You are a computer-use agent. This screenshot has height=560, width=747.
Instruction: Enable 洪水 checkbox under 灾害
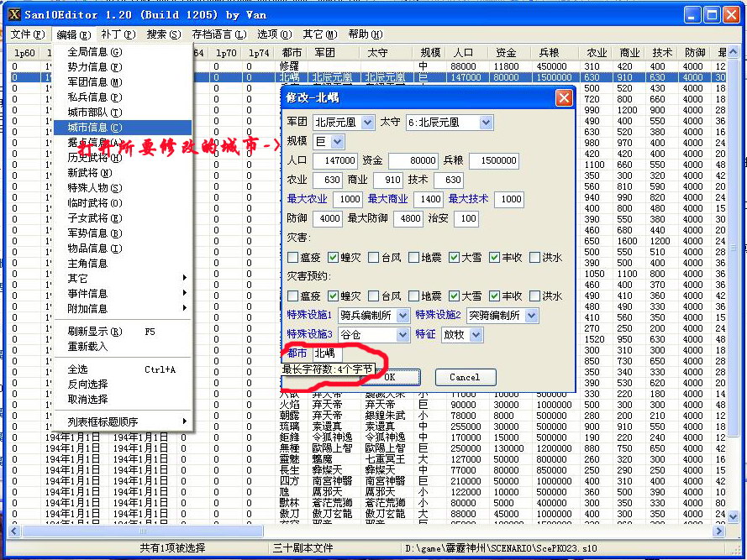534,257
